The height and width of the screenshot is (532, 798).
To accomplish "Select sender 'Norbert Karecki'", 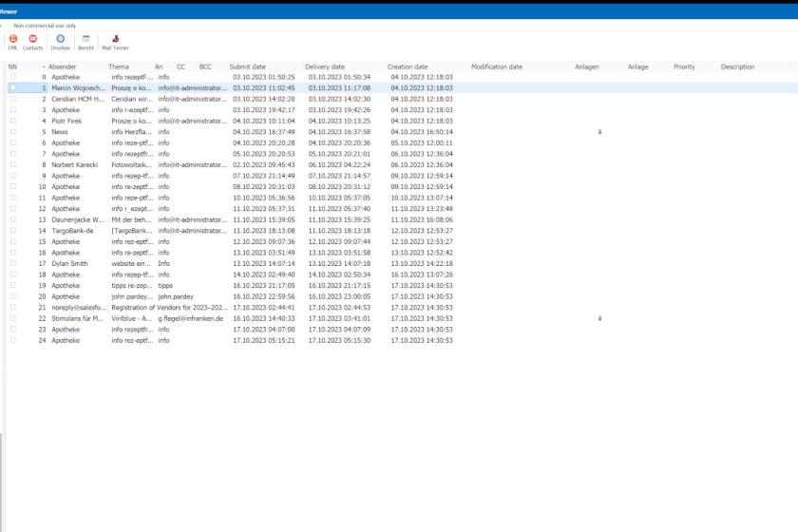I will coord(74,164).
